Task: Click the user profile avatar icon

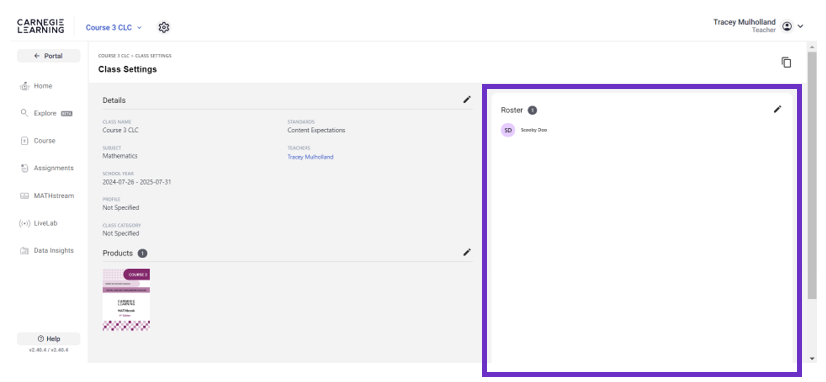Action: (787, 26)
